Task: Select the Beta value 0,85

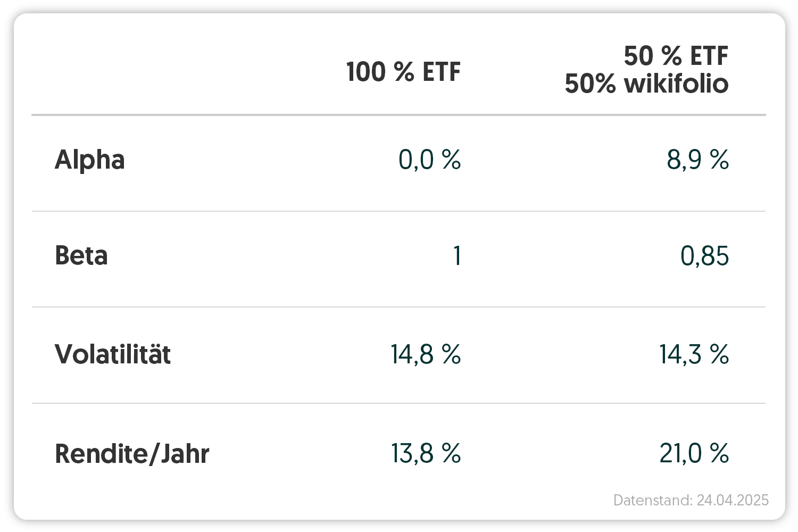Action: pyautogui.click(x=704, y=256)
